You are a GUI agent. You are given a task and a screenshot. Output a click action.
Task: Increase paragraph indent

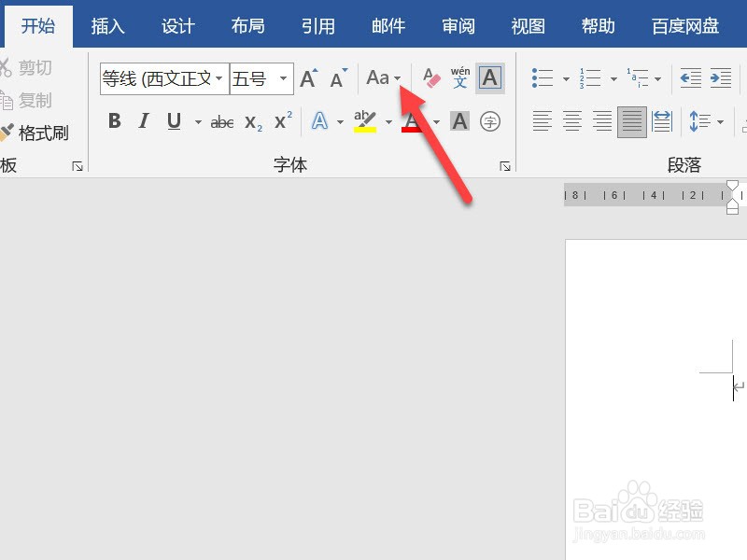pyautogui.click(x=721, y=78)
